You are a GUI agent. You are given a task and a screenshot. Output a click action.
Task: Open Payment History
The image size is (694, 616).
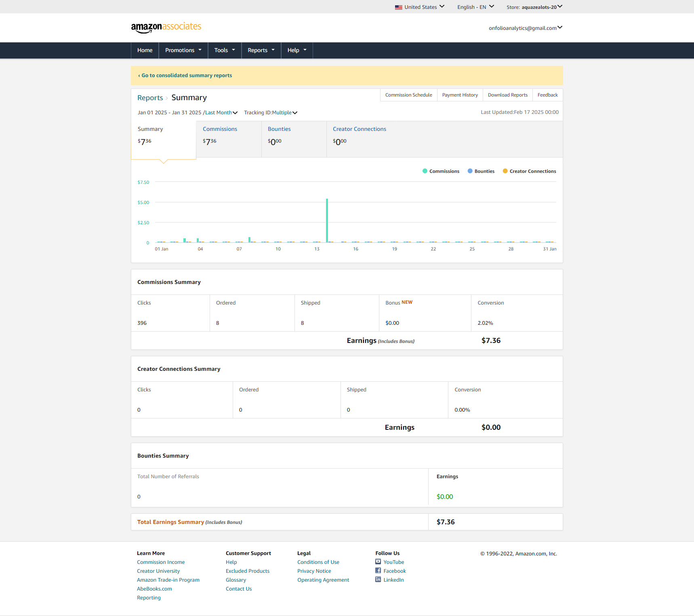point(460,95)
